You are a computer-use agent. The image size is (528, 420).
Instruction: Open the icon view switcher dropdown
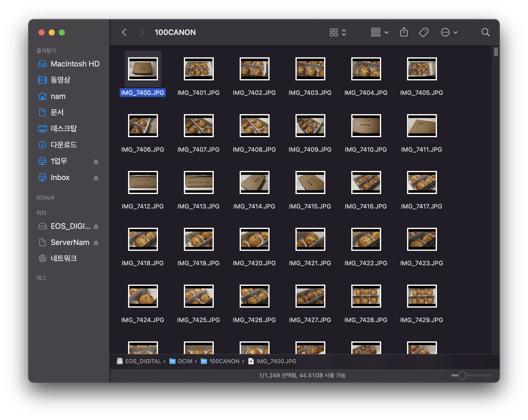click(338, 32)
